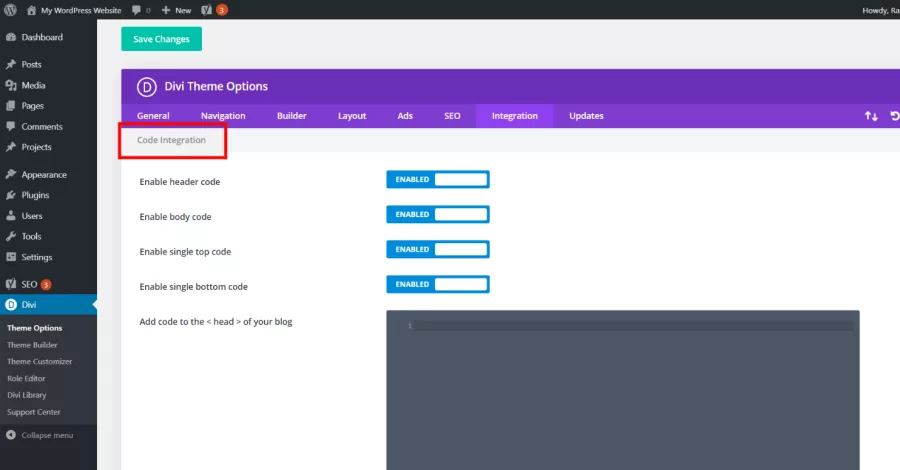The image size is (900, 470).
Task: Click the Projects pin icon
Action: point(11,147)
